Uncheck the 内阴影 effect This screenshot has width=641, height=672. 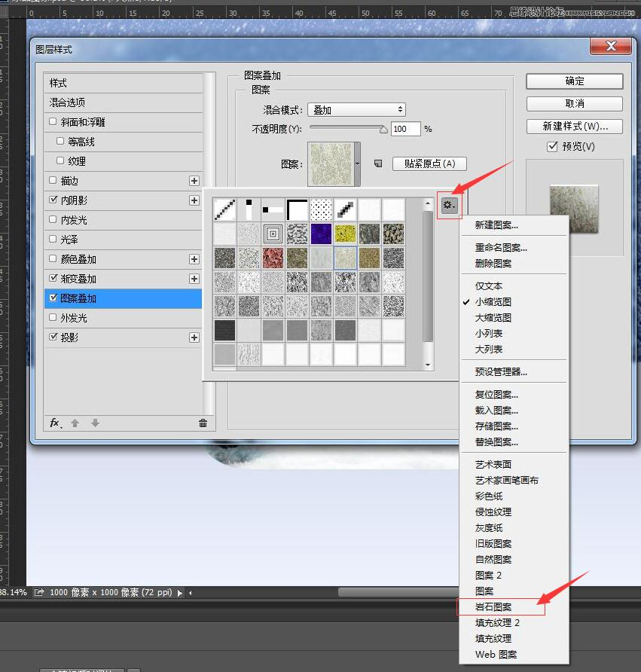(53, 200)
